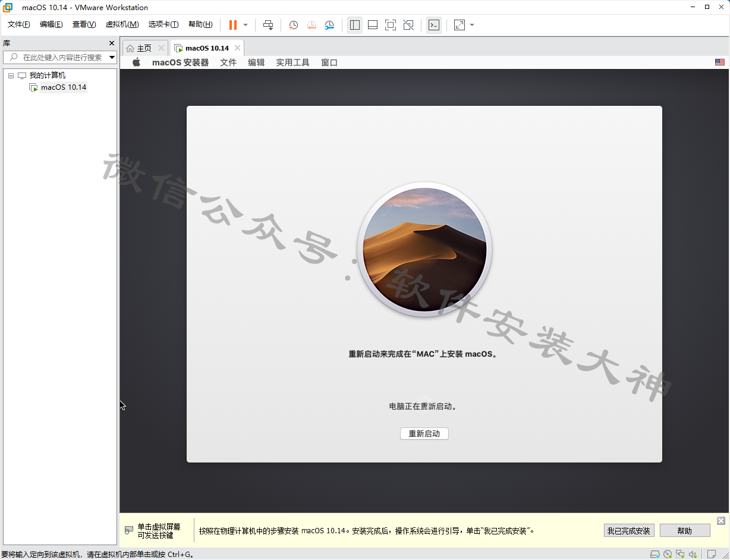Collapse the 我的计算机 tree node
Image resolution: width=730 pixels, height=560 pixels.
tap(11, 75)
